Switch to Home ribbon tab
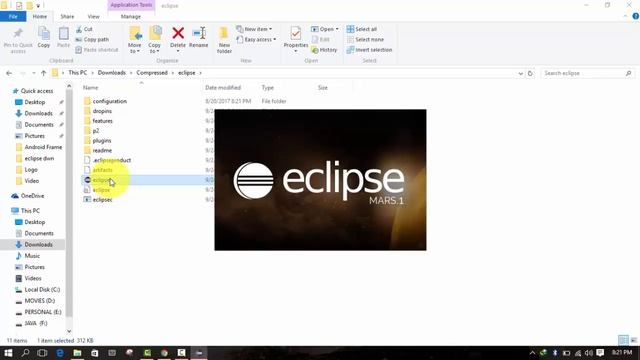 click(x=40, y=16)
